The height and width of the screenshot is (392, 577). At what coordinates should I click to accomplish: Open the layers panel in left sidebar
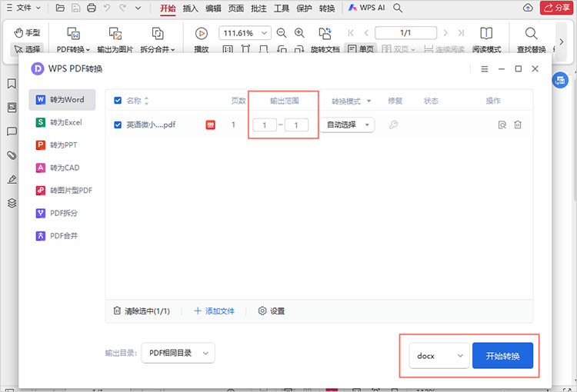click(12, 203)
